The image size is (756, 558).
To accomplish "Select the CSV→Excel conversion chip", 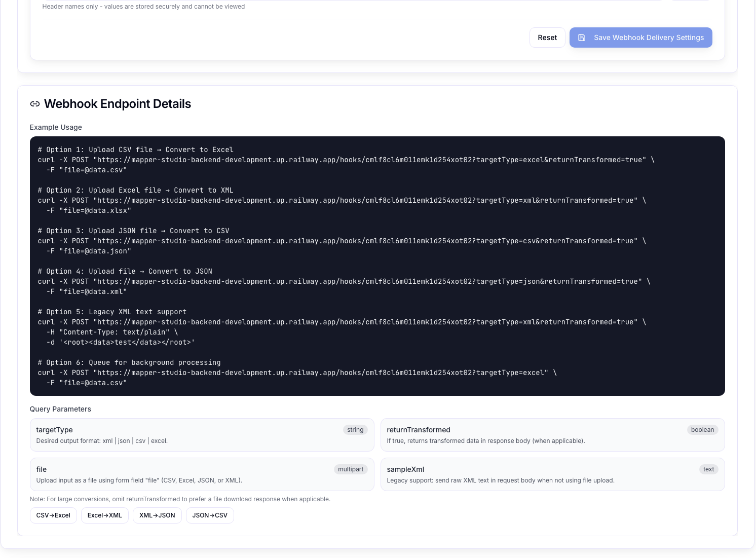I will (x=53, y=515).
